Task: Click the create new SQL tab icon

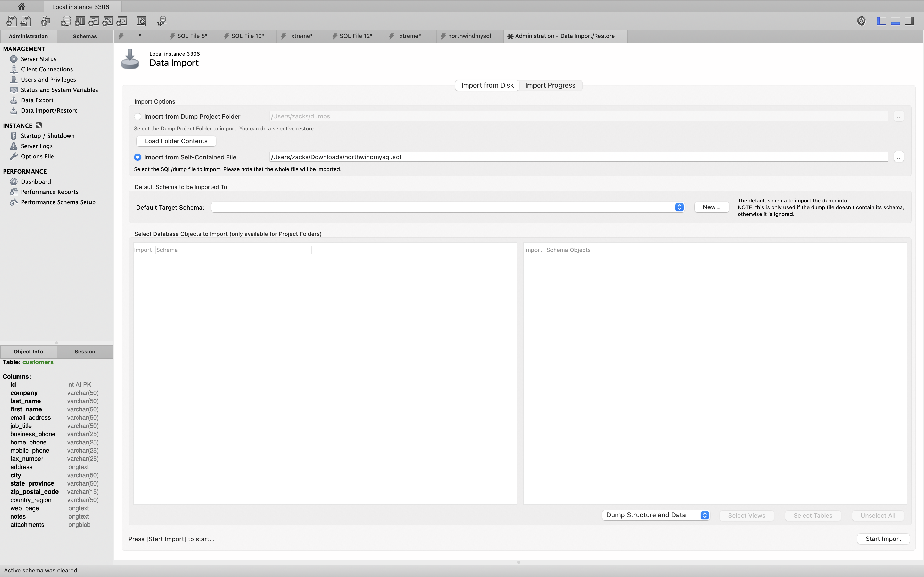Action: (11, 21)
